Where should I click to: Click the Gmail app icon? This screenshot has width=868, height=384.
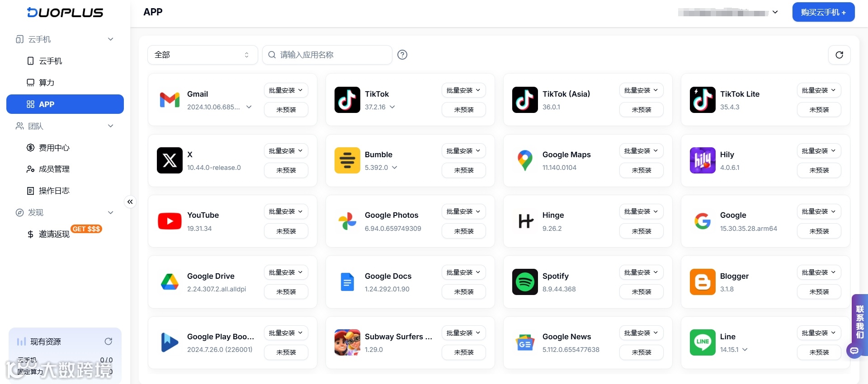pyautogui.click(x=170, y=100)
